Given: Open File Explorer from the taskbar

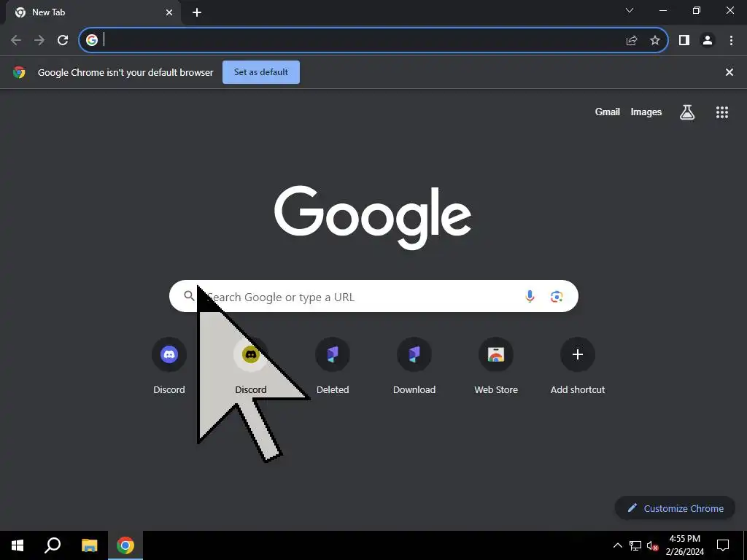Looking at the screenshot, I should click(89, 545).
